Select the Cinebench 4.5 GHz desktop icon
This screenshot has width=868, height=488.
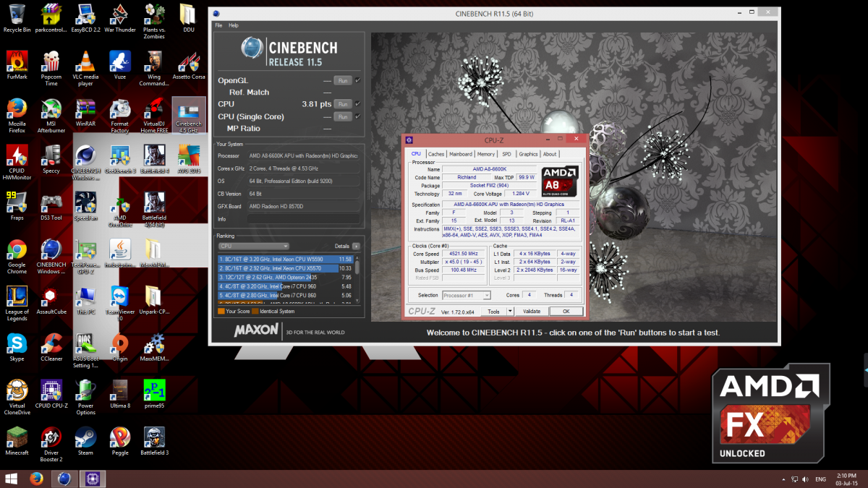pos(188,116)
